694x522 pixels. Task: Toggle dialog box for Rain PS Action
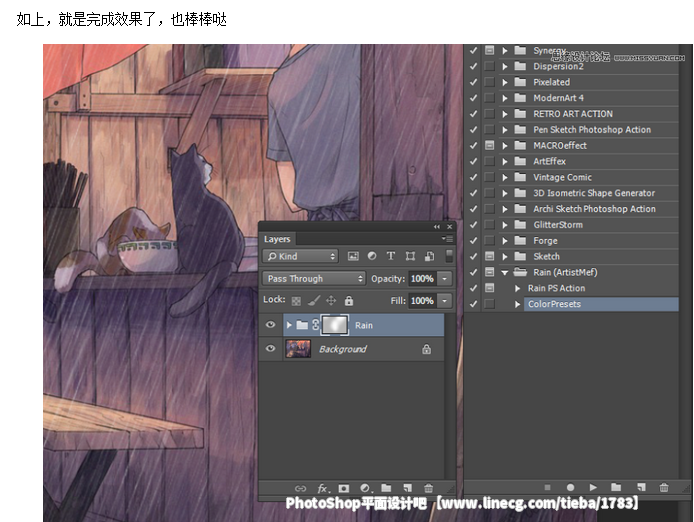tap(489, 288)
